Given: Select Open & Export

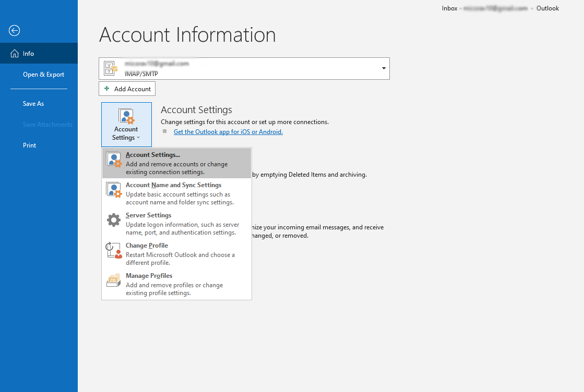Looking at the screenshot, I should (43, 74).
